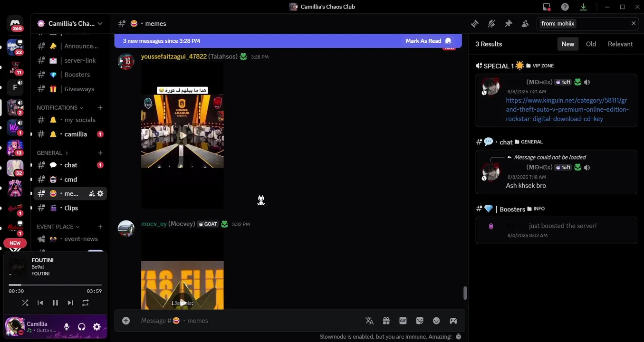Play the Kings League MENA video
This screenshot has height=342, width=644.
183,135
